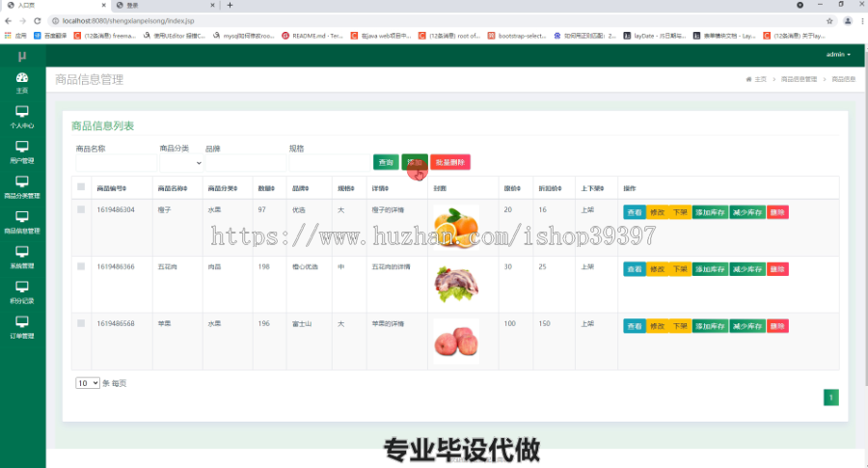Close the 入口页 browser tab
868x468 pixels.
point(103,5)
